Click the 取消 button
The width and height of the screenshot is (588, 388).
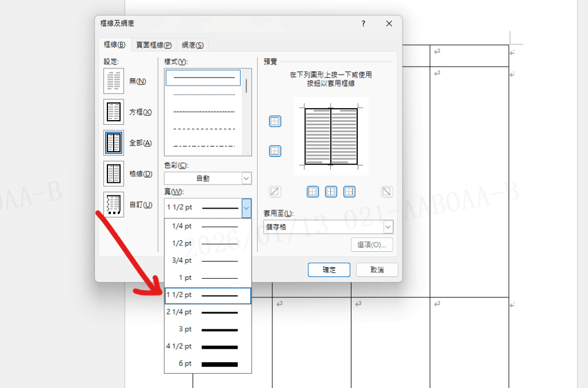pos(377,270)
